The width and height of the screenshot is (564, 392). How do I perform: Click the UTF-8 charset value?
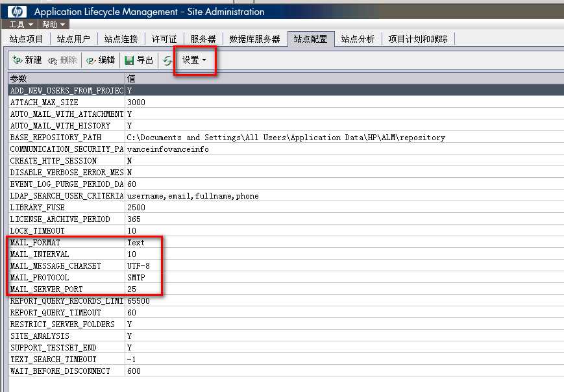(x=138, y=266)
